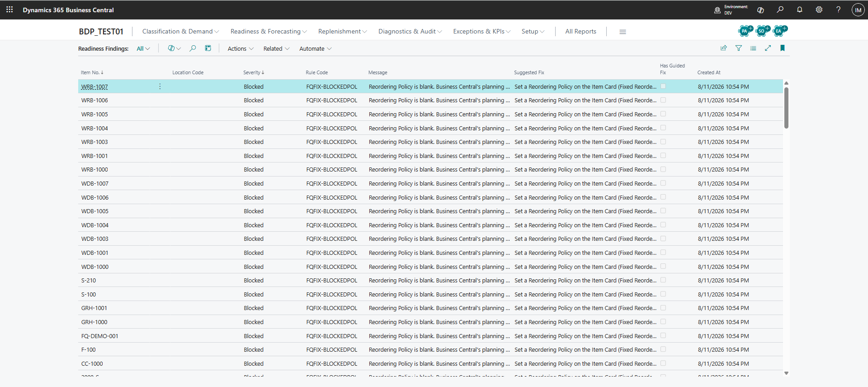Open the Automate menu
The image size is (868, 387).
315,48
